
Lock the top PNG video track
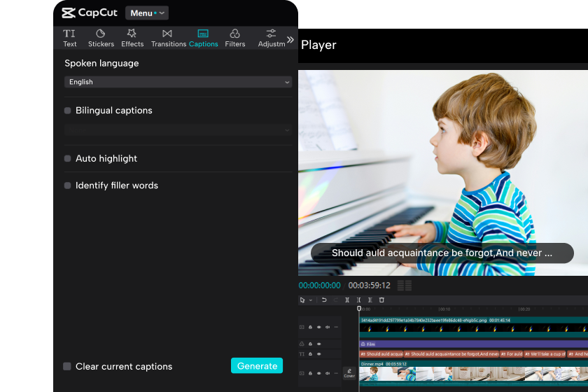pos(311,327)
